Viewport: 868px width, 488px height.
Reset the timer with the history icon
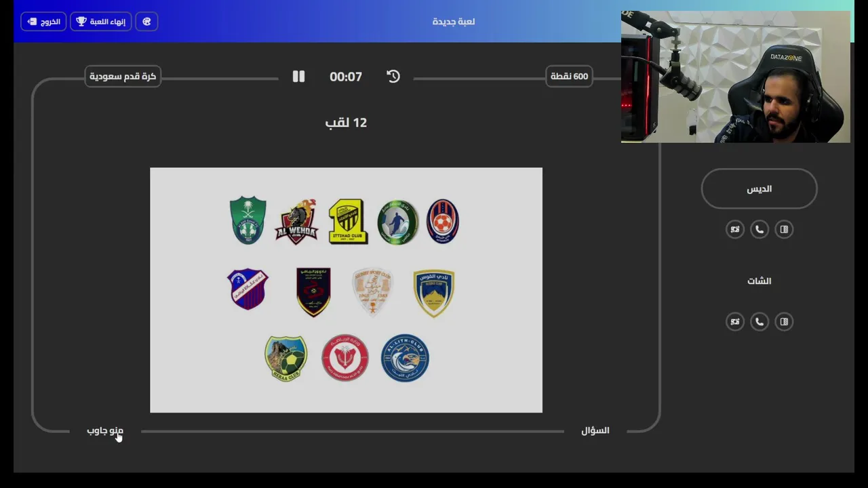393,77
